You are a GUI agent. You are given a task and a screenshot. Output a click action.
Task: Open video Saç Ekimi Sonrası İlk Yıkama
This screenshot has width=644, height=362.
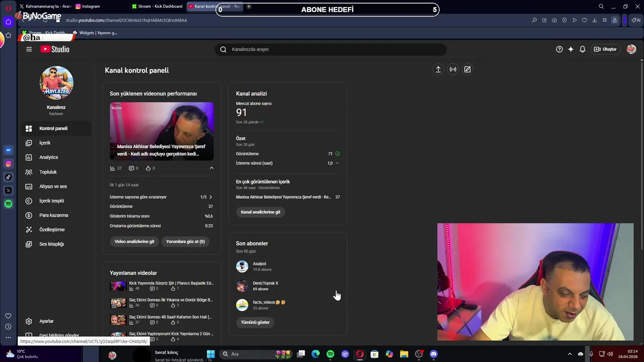171,300
